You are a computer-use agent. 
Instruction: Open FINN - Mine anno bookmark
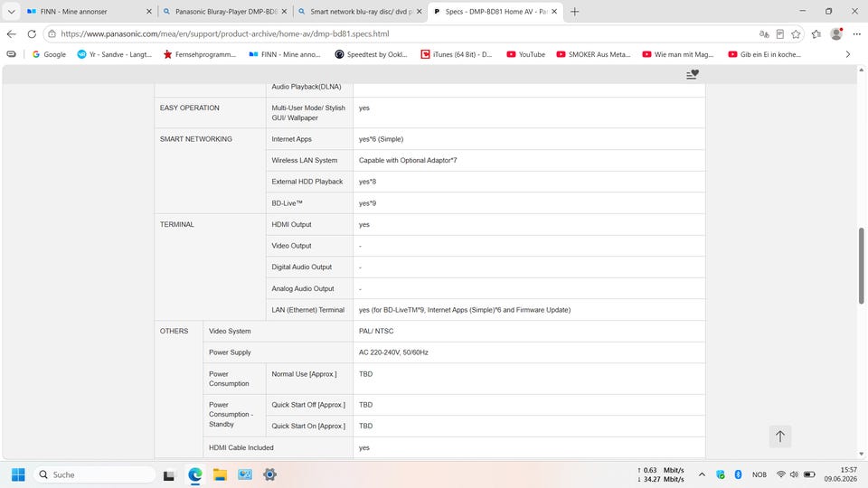pyautogui.click(x=285, y=54)
